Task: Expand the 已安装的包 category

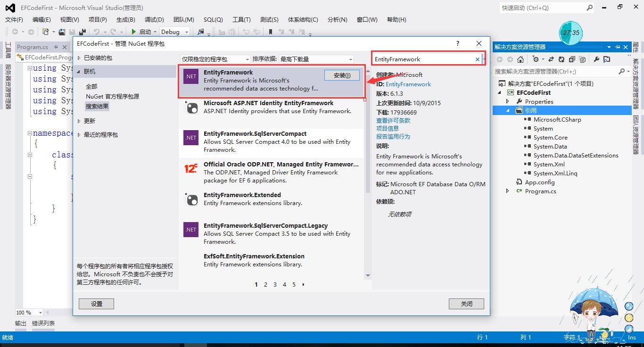Action: pyautogui.click(x=79, y=58)
